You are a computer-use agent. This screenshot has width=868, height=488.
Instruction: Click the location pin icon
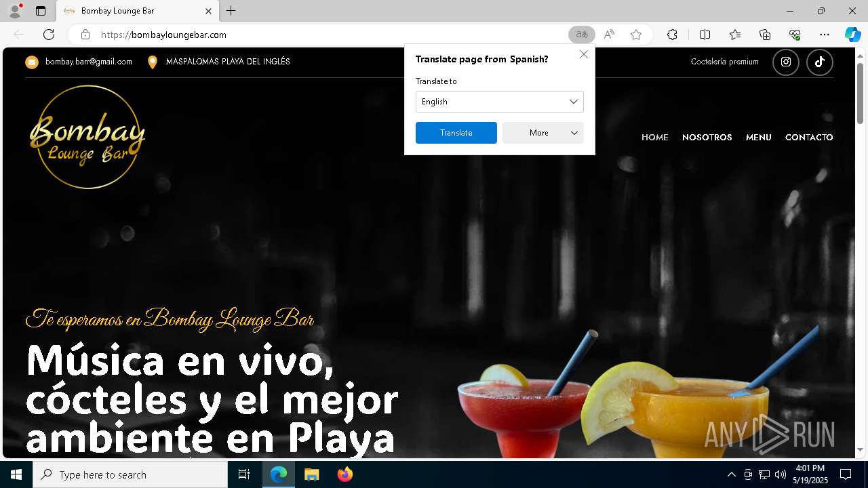coord(153,62)
